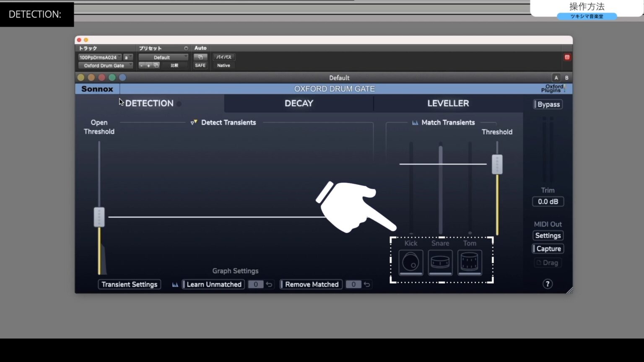Open the Oxford Drum Gate plugin selector

(105, 65)
